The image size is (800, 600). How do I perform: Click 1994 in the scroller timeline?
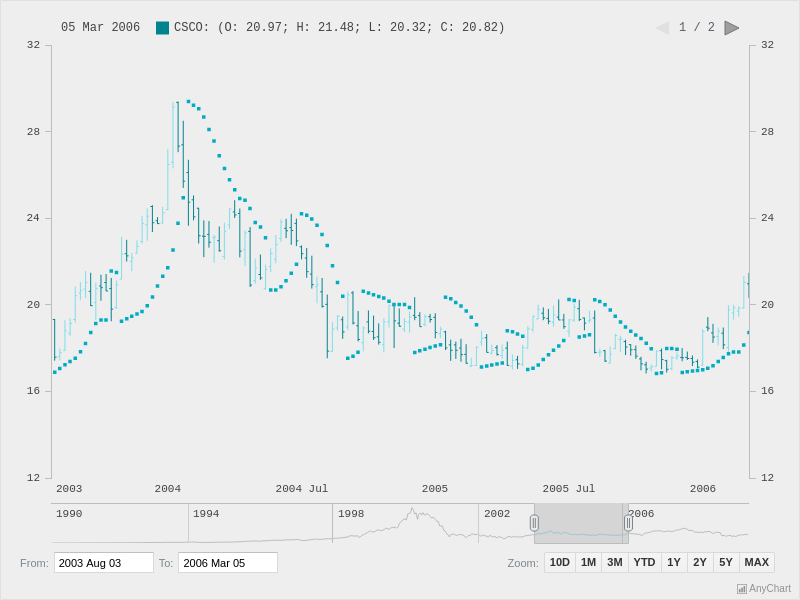point(206,514)
